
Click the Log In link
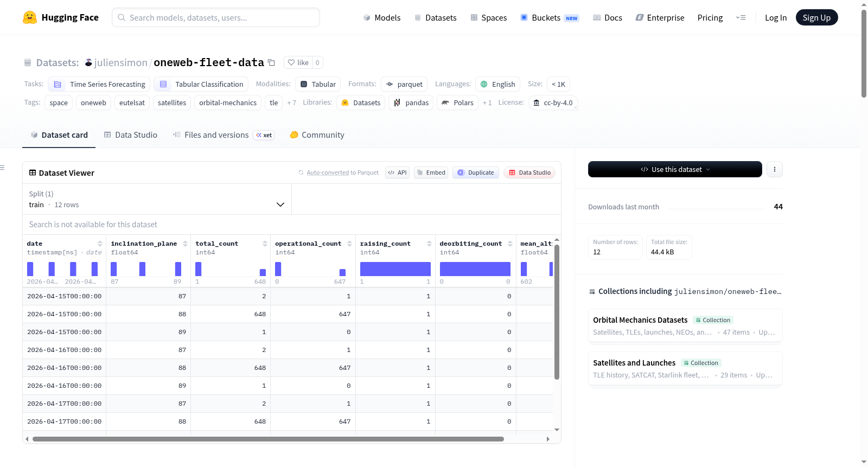point(776,17)
